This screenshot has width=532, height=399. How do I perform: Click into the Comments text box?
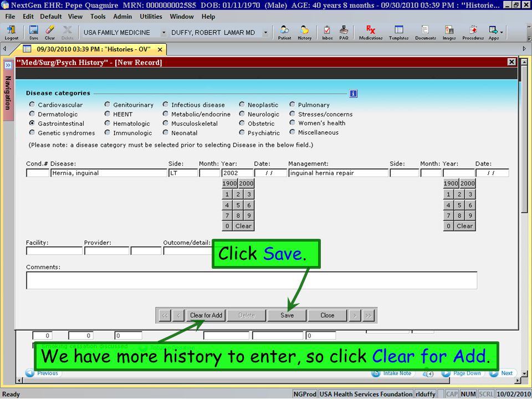point(252,280)
